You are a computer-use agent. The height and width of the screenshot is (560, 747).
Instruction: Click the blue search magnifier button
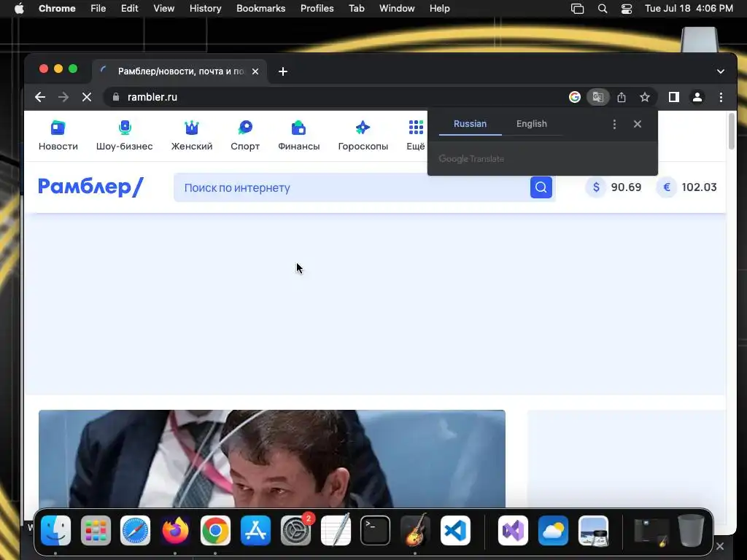tap(541, 187)
